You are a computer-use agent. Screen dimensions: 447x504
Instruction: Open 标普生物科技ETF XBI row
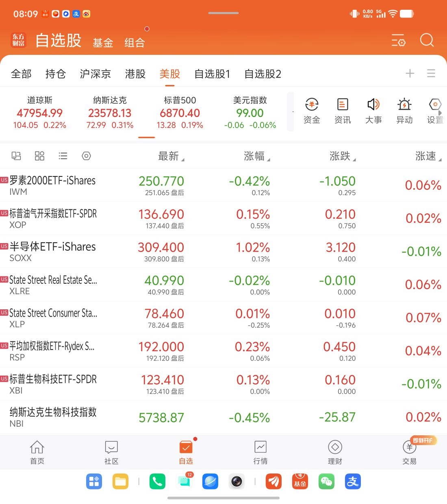click(223, 384)
